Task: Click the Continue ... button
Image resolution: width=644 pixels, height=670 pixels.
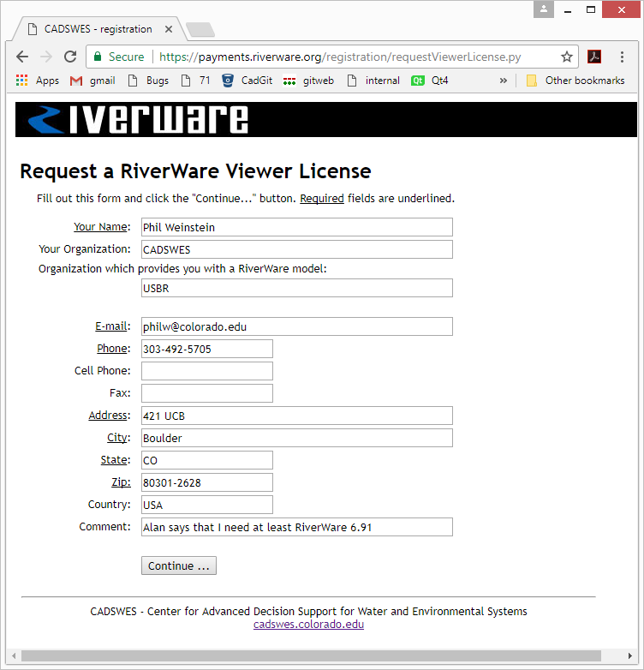Action: click(x=179, y=565)
